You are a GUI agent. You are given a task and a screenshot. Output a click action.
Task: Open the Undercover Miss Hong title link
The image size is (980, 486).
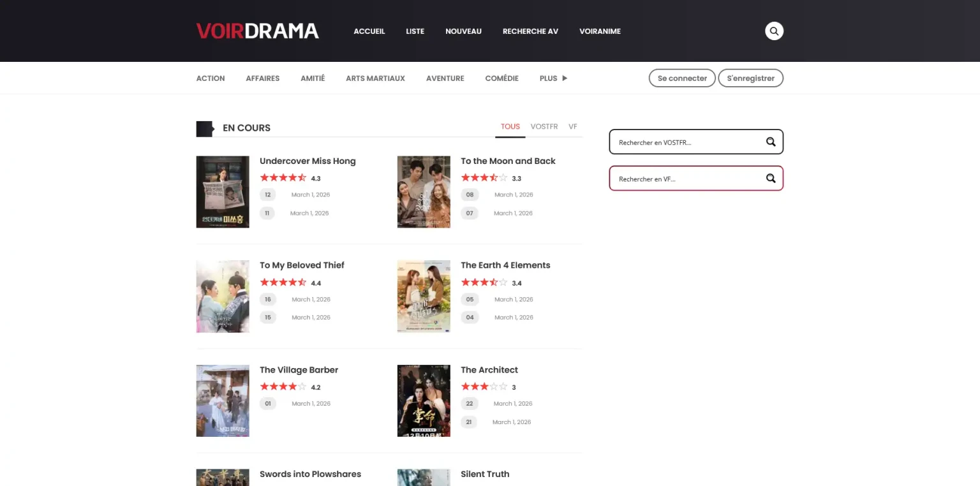pyautogui.click(x=308, y=161)
